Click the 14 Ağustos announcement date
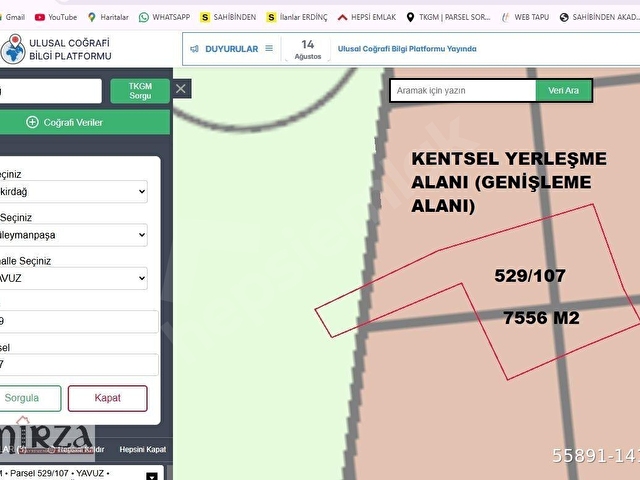 (308, 49)
